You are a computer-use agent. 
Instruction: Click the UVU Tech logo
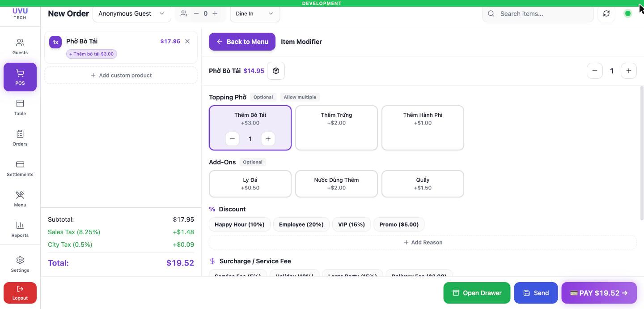click(x=20, y=13)
